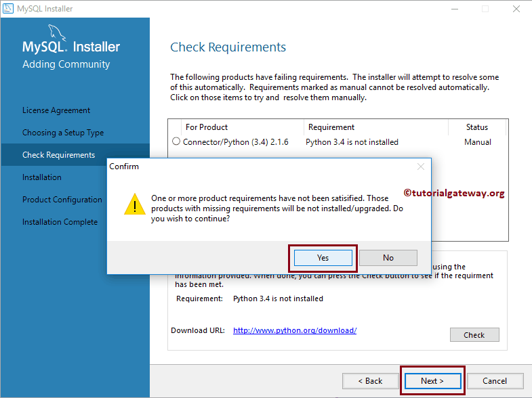Click 'Python 3.4 is not installed' table cell
532x398 pixels.
click(x=352, y=142)
